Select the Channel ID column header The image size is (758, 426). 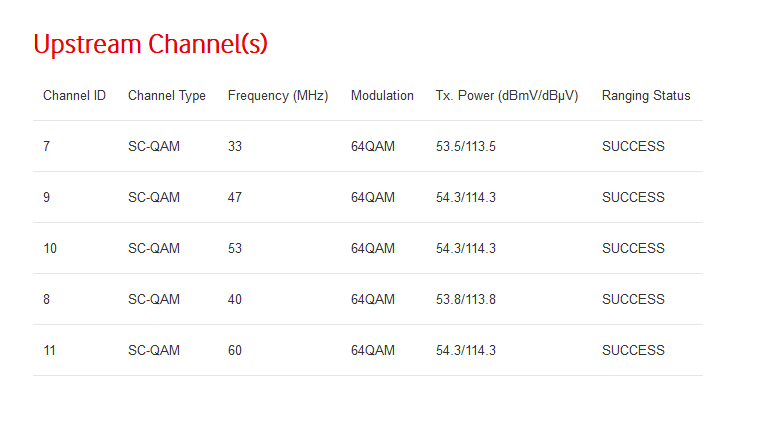tap(74, 95)
